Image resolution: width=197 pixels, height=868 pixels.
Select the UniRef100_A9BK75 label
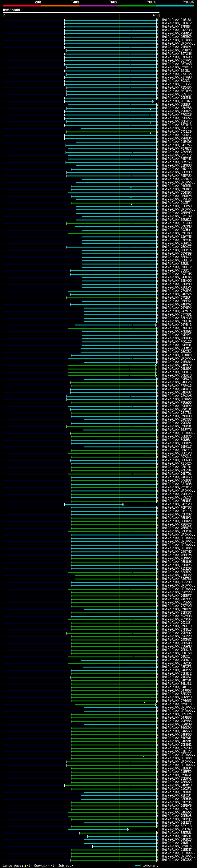(177, 379)
